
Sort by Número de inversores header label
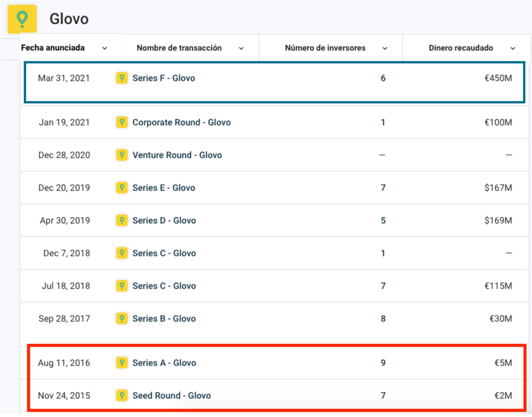pyautogui.click(x=325, y=48)
